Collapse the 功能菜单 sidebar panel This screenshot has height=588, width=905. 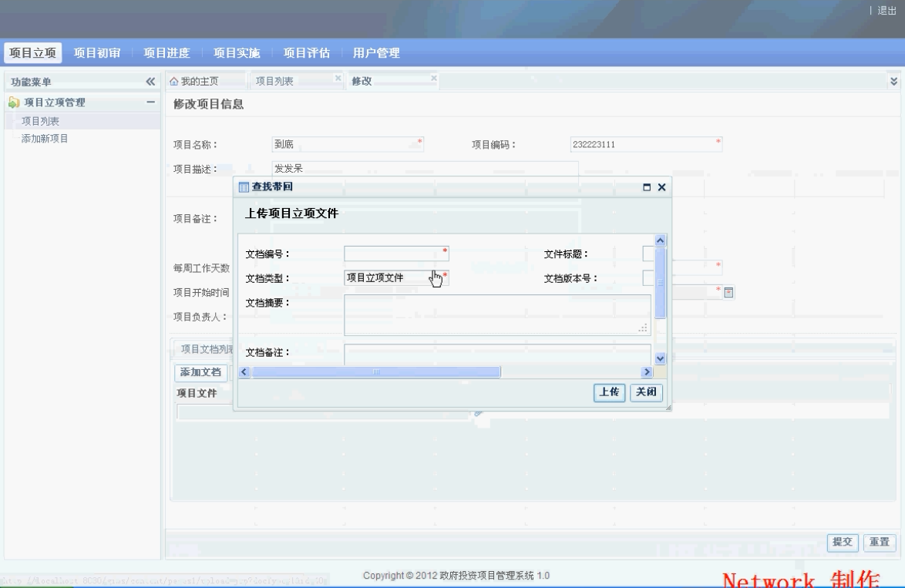[x=150, y=82]
